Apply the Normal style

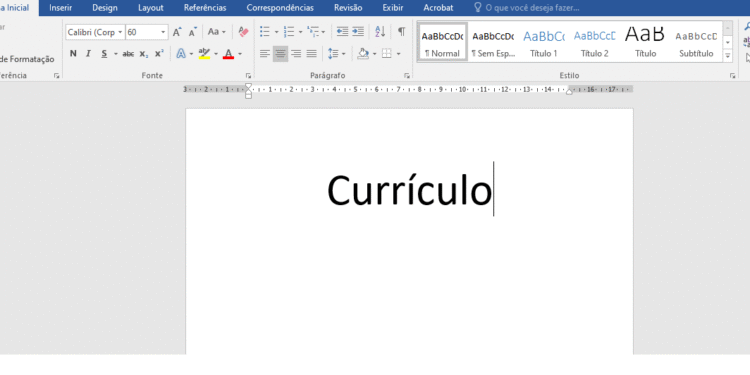[x=442, y=42]
